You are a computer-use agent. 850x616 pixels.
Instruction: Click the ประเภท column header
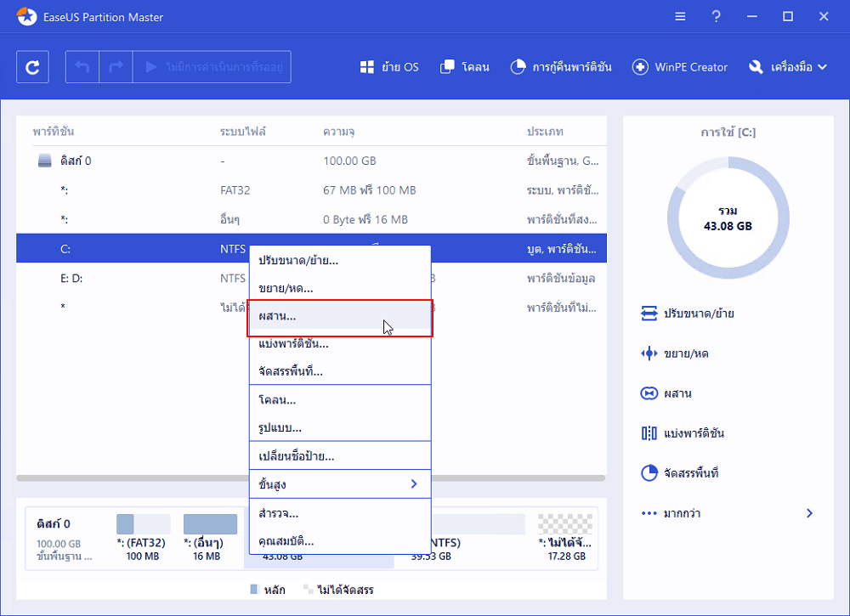point(545,132)
